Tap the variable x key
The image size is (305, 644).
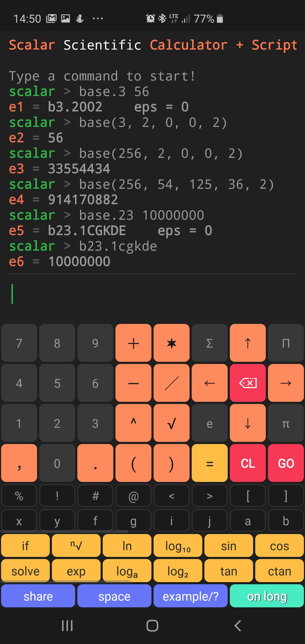pyautogui.click(x=19, y=520)
